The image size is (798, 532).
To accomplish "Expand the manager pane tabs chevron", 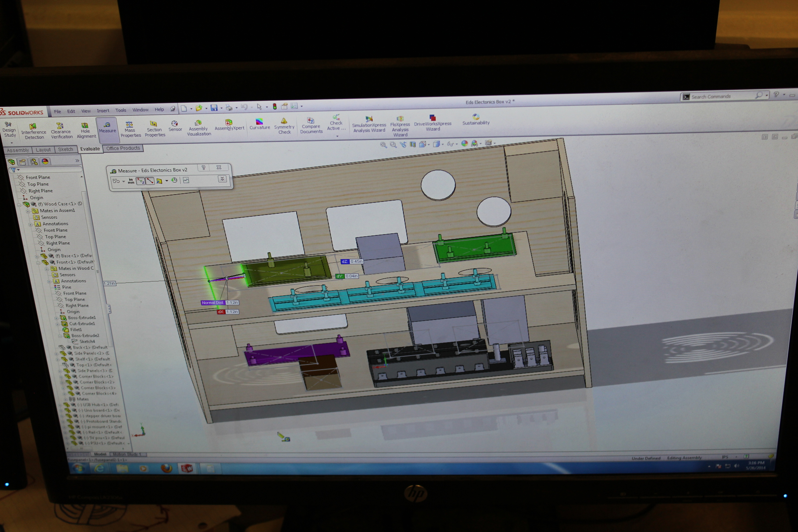I will [77, 161].
